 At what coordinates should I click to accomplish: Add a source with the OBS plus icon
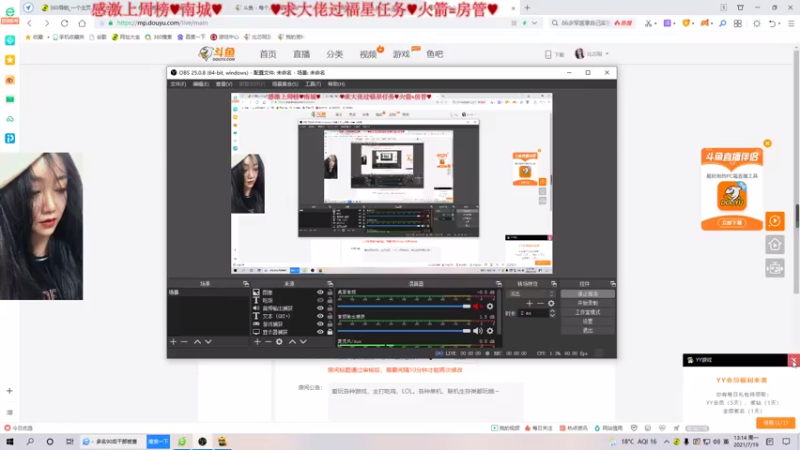[257, 341]
